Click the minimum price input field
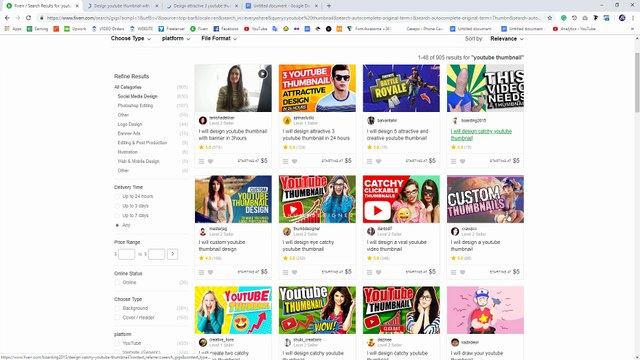 pos(127,254)
